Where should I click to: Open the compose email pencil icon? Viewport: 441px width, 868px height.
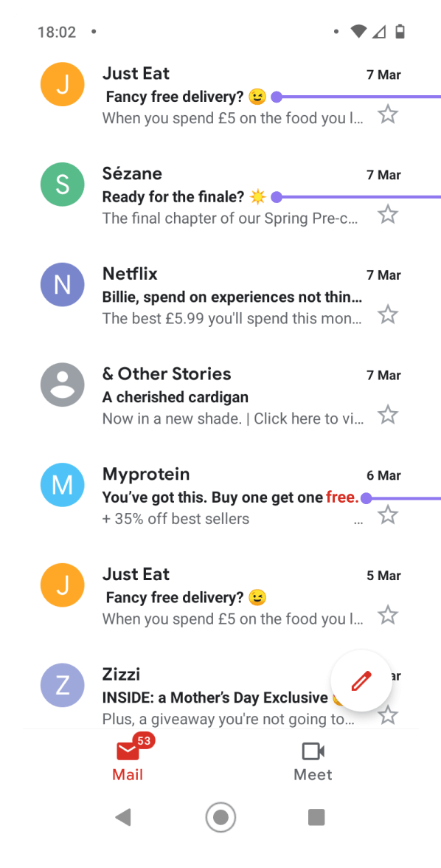coord(361,681)
